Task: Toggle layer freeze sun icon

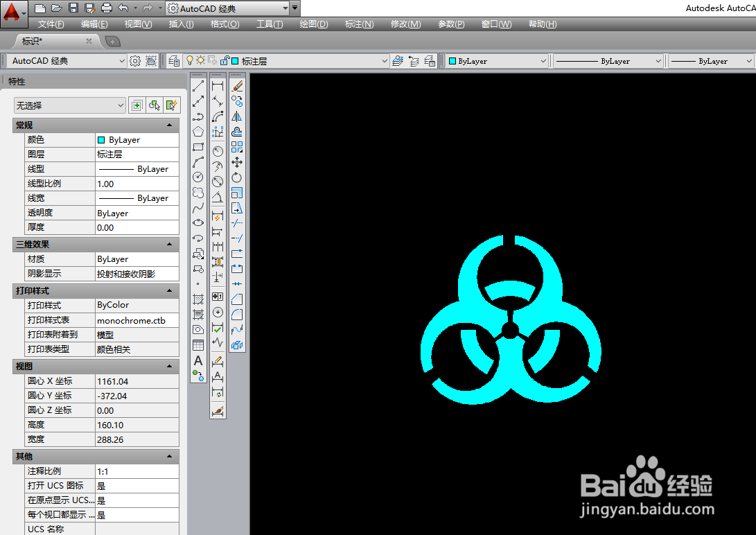Action: point(200,60)
